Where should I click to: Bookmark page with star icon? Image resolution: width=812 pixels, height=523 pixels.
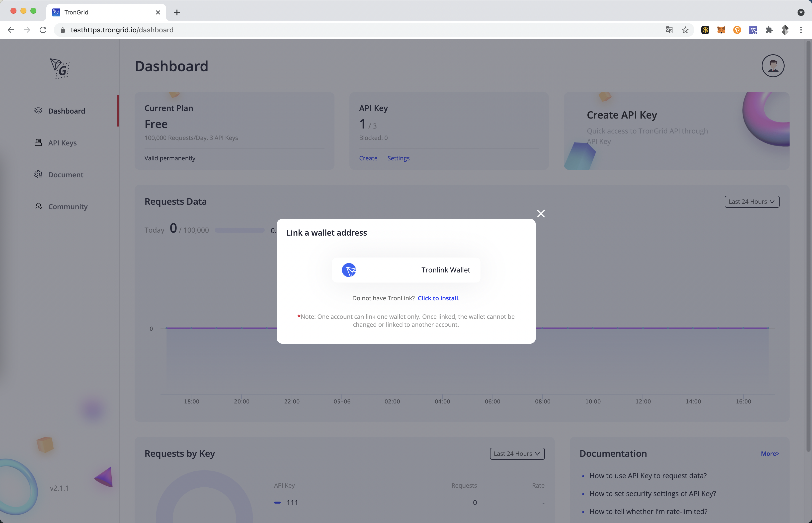point(685,30)
